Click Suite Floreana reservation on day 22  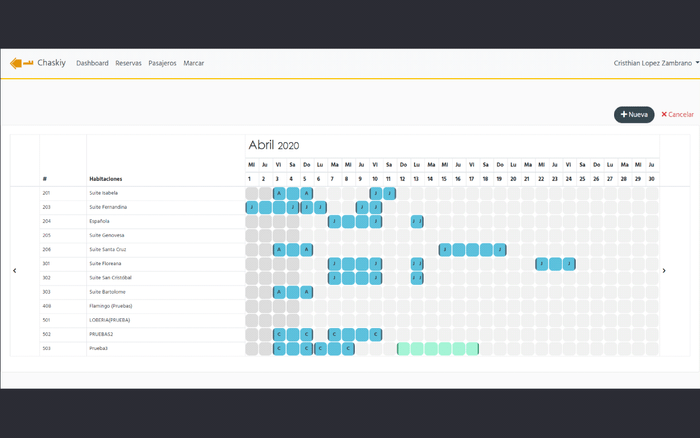pyautogui.click(x=541, y=264)
